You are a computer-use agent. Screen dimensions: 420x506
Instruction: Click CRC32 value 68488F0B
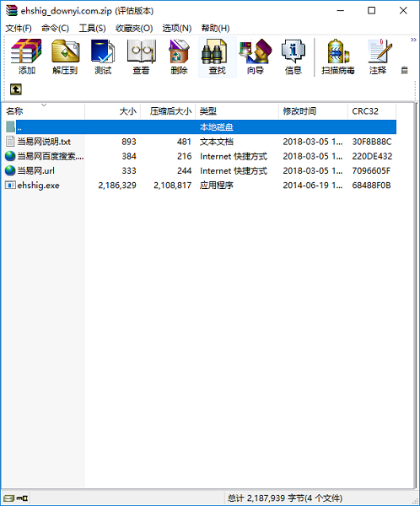(371, 186)
